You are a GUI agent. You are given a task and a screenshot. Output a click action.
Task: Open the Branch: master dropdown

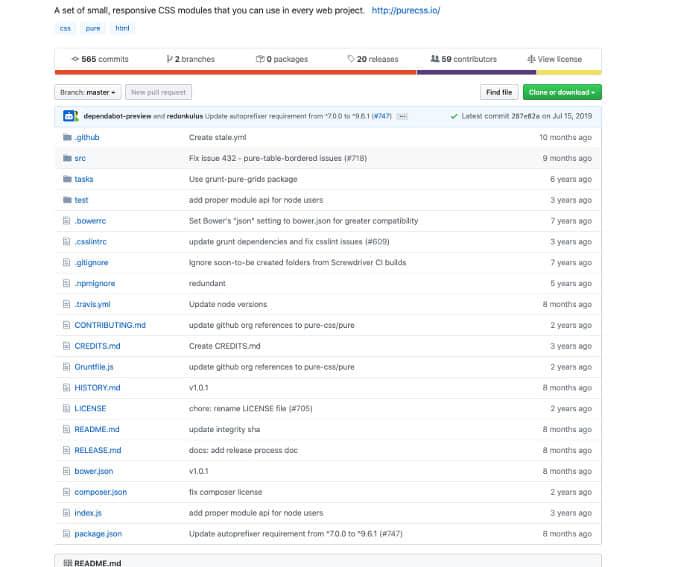tap(88, 92)
